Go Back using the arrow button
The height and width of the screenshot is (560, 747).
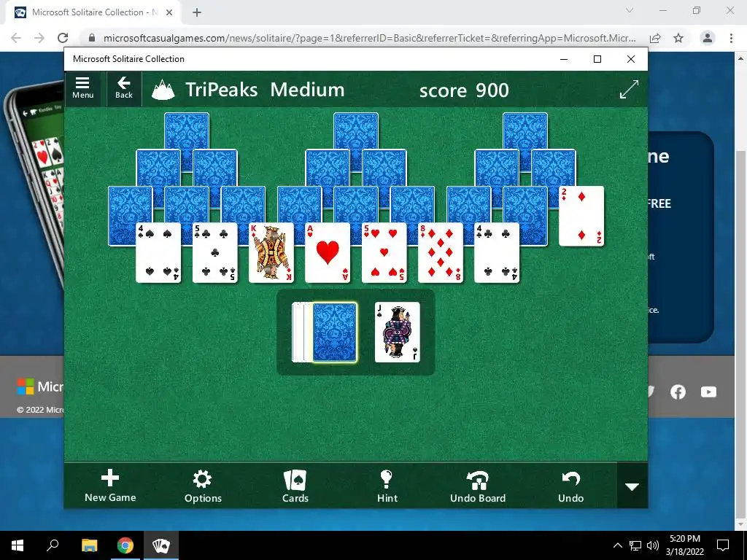[x=124, y=88]
